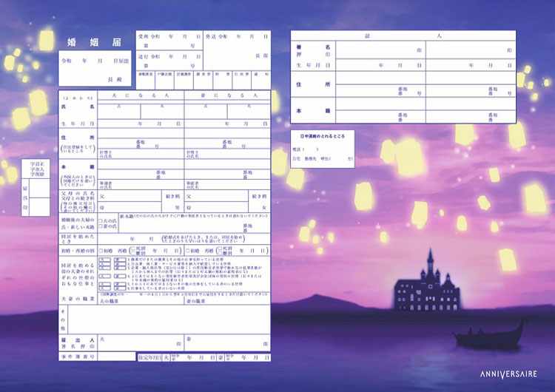Click the 長殿 addressee text
Viewport: 555px width, 392px height.
[x=115, y=80]
